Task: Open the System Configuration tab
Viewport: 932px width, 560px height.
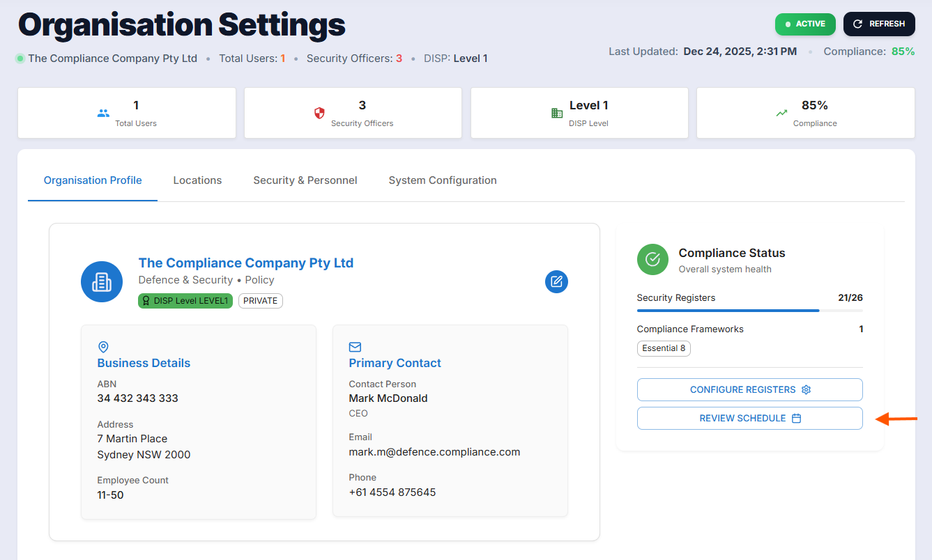Action: click(442, 180)
